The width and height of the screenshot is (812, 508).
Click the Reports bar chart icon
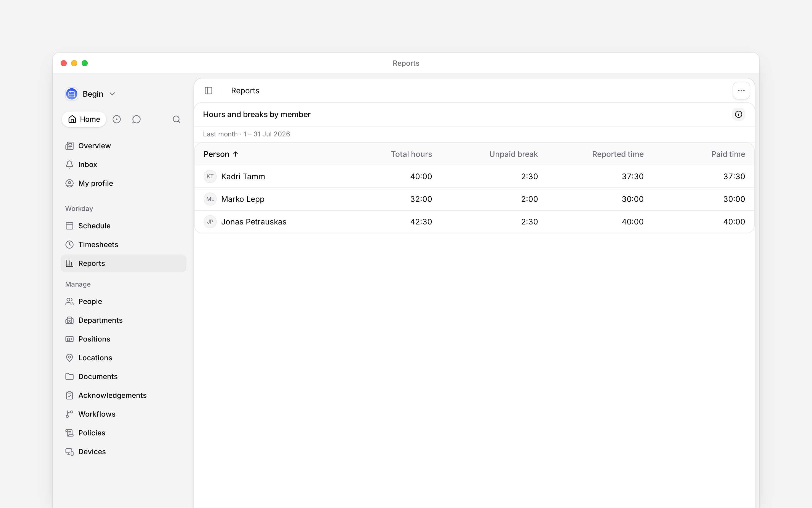(70, 263)
